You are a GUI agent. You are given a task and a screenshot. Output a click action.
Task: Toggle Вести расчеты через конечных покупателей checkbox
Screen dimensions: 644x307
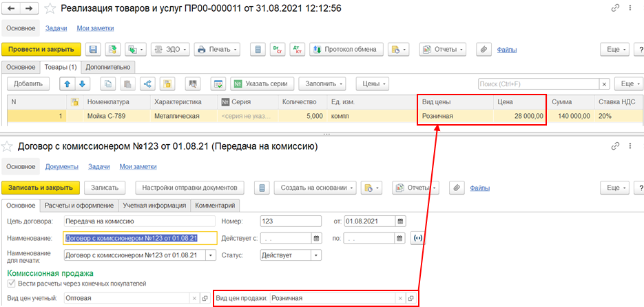tap(11, 284)
